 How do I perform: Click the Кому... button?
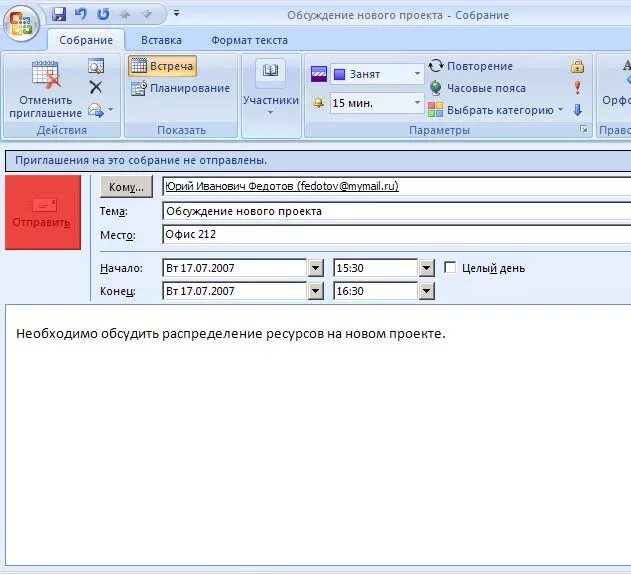click(x=126, y=187)
